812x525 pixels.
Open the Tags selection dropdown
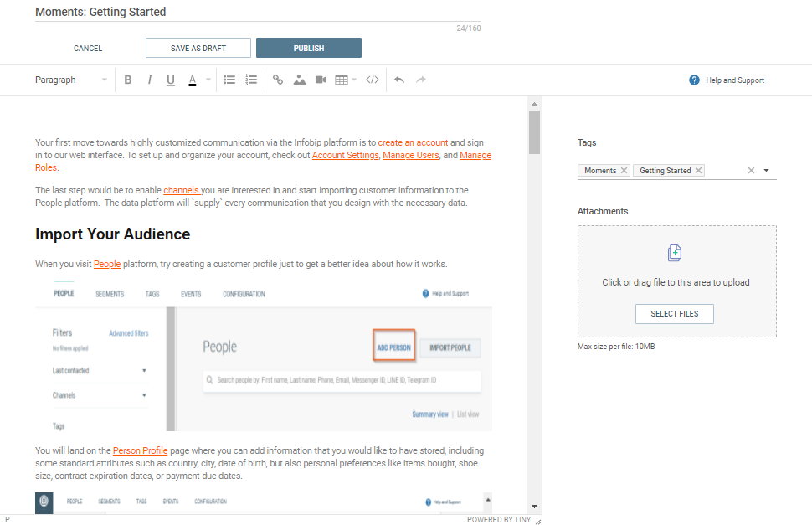[764, 170]
